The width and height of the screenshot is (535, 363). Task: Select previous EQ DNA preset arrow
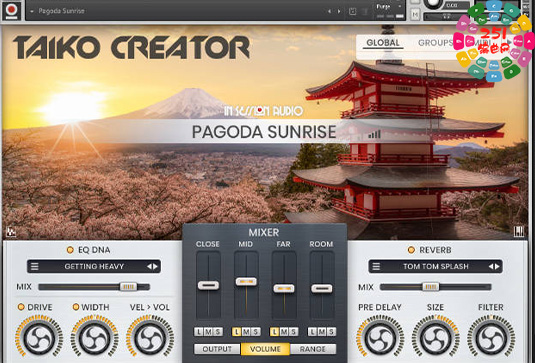click(149, 266)
